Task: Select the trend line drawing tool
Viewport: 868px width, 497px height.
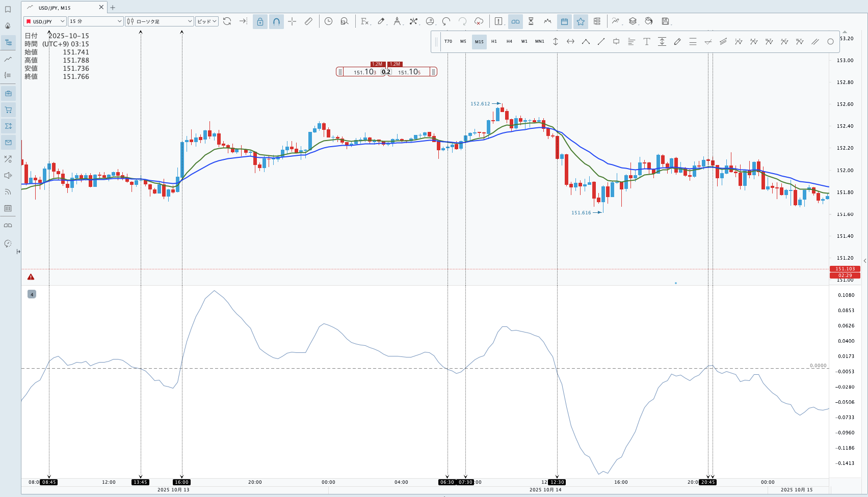Action: click(601, 42)
